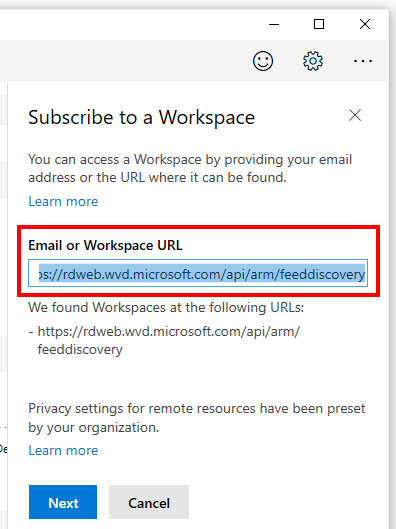The width and height of the screenshot is (396, 529).
Task: Open the Settings gear icon
Action: 313,61
